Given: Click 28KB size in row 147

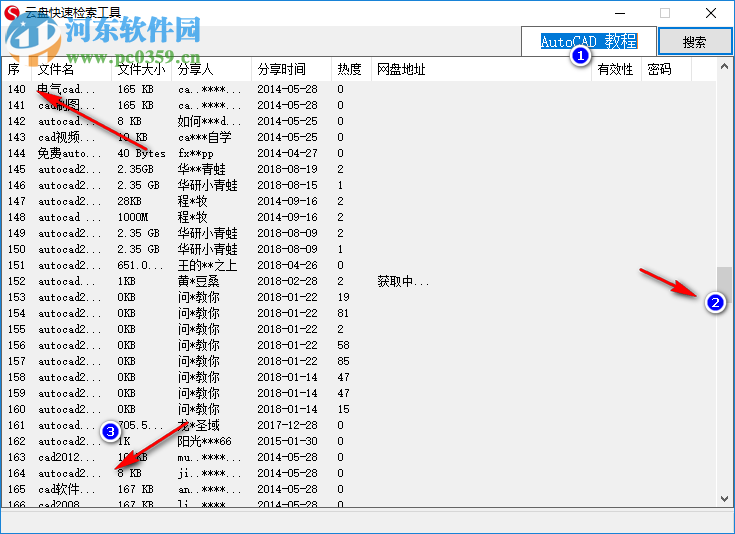Looking at the screenshot, I should click(129, 201).
